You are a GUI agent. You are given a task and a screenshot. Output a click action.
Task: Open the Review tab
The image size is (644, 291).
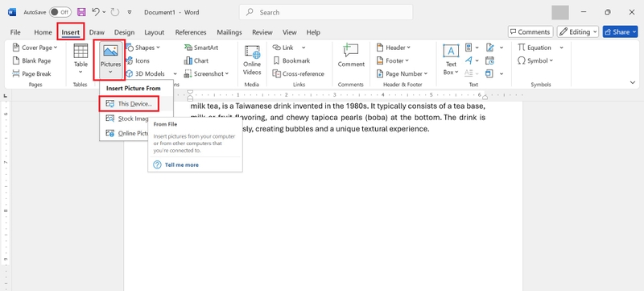(262, 32)
